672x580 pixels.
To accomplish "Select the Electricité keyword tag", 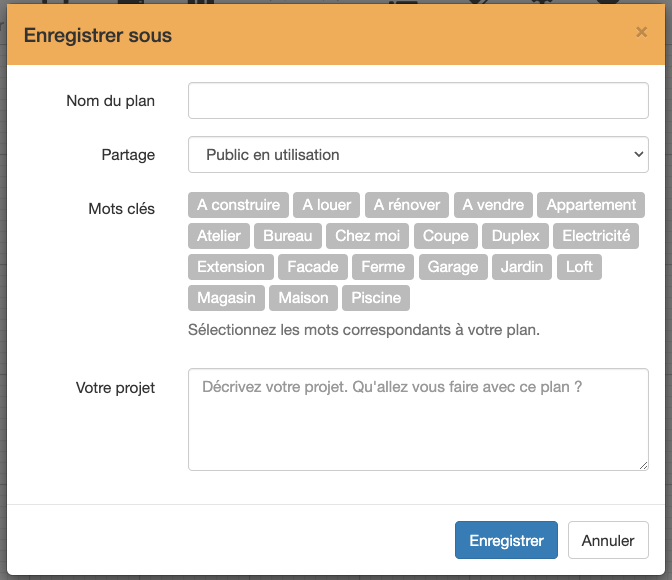I will point(596,236).
